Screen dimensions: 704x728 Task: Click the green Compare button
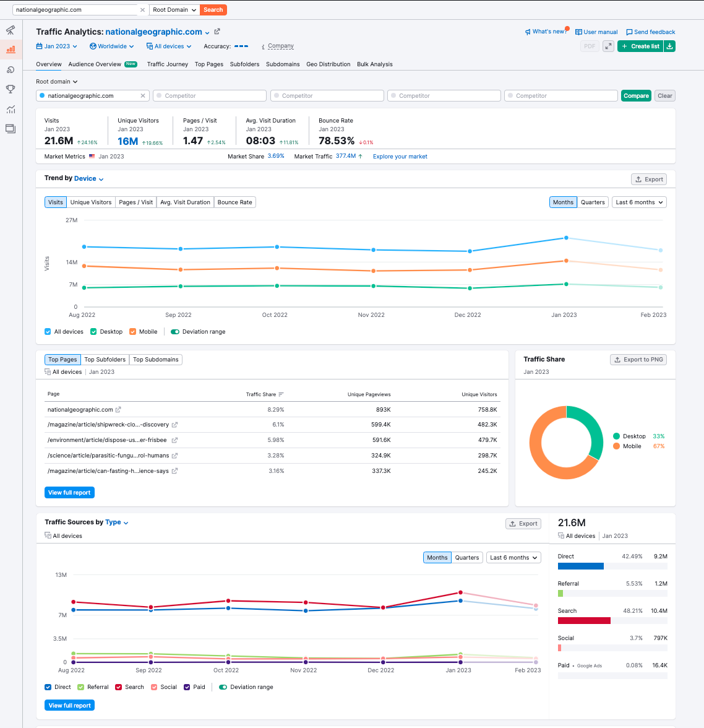(636, 95)
